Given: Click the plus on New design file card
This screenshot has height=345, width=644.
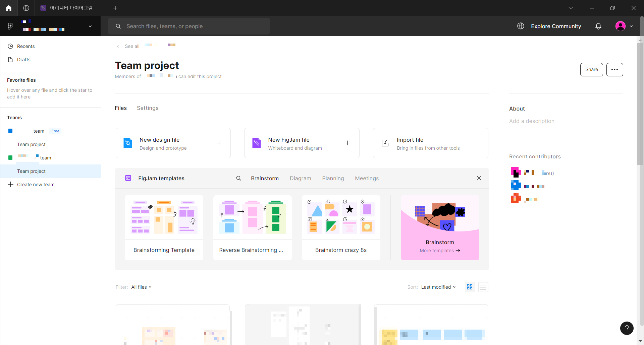Looking at the screenshot, I should tap(219, 143).
